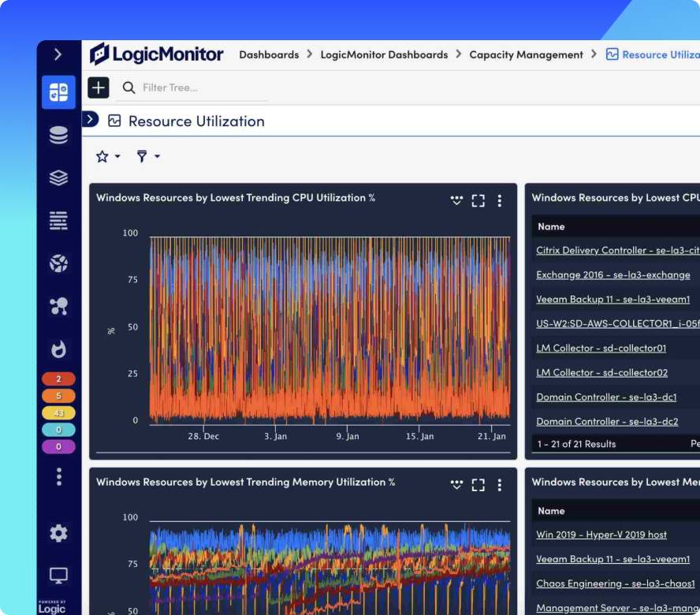Click the CPU Utilization stacked chart area
The image size is (700, 615).
tap(330, 330)
